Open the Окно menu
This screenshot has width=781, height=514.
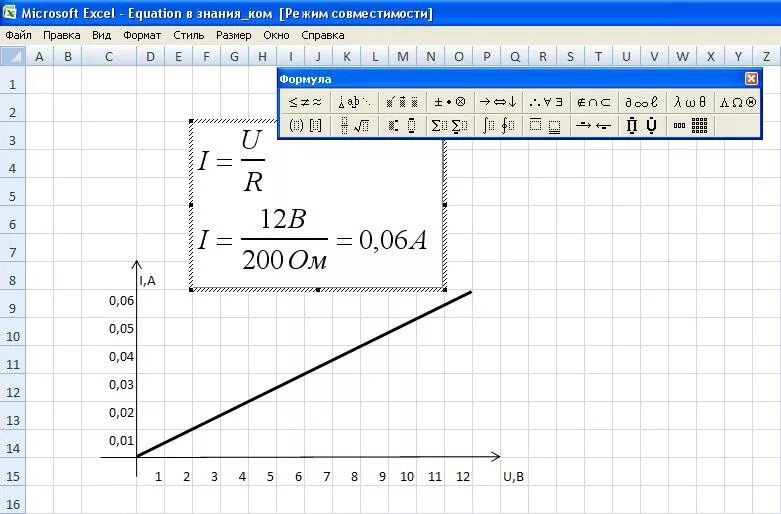coord(276,35)
